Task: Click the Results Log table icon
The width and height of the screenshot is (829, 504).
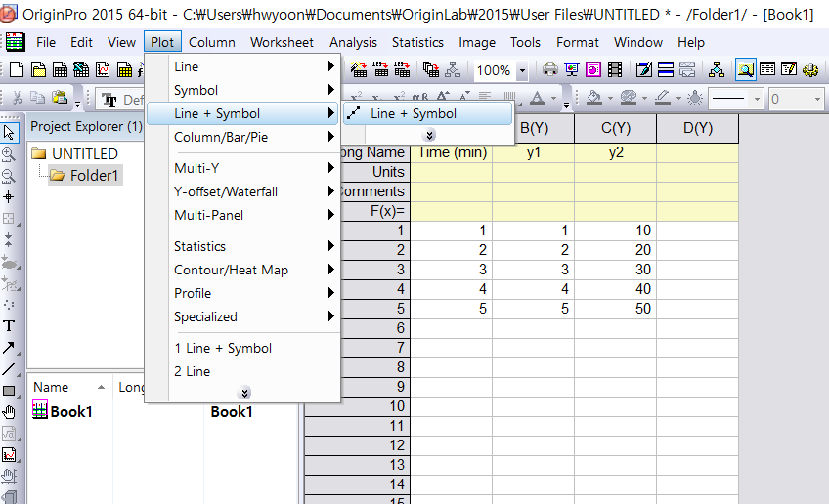Action: tap(767, 69)
